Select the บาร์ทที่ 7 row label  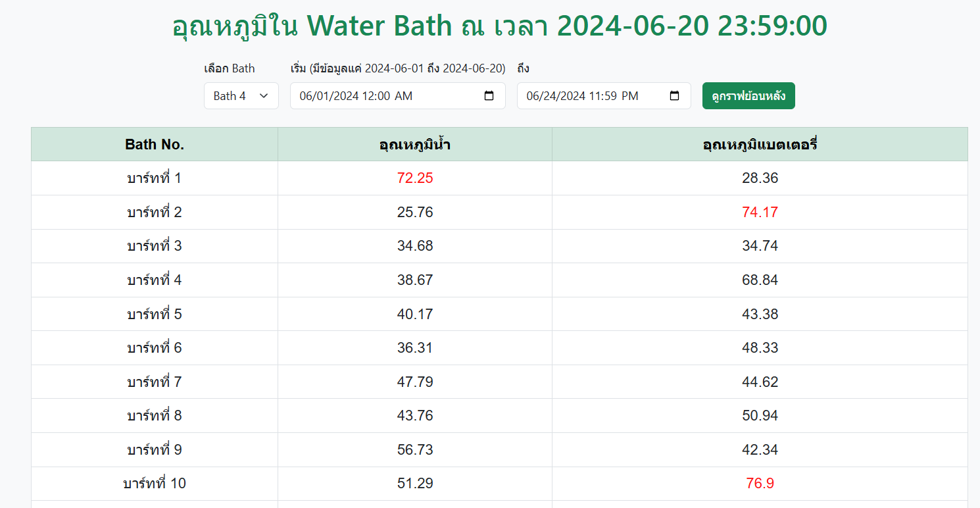point(155,382)
